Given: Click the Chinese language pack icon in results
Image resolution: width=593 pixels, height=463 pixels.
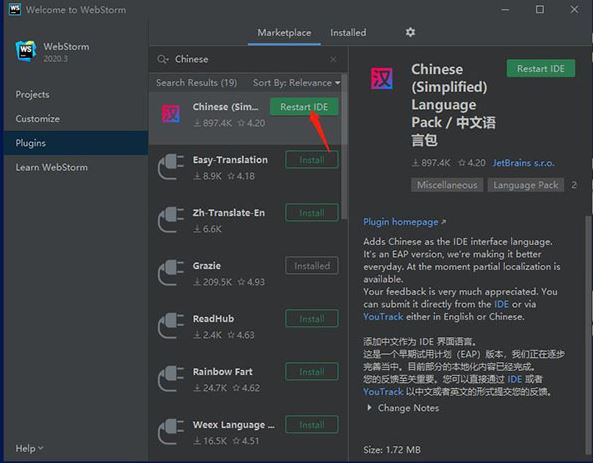Looking at the screenshot, I should [171, 114].
